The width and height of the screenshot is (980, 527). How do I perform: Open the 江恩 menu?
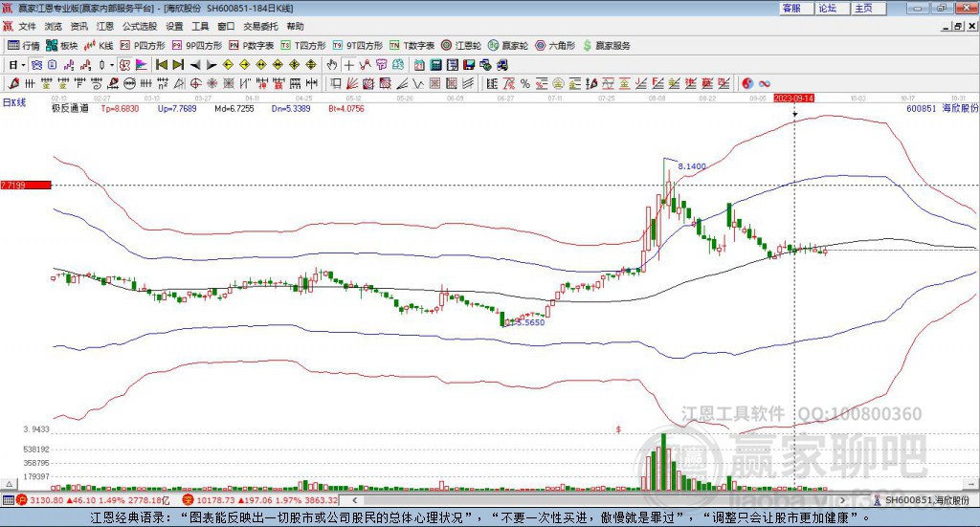point(105,26)
